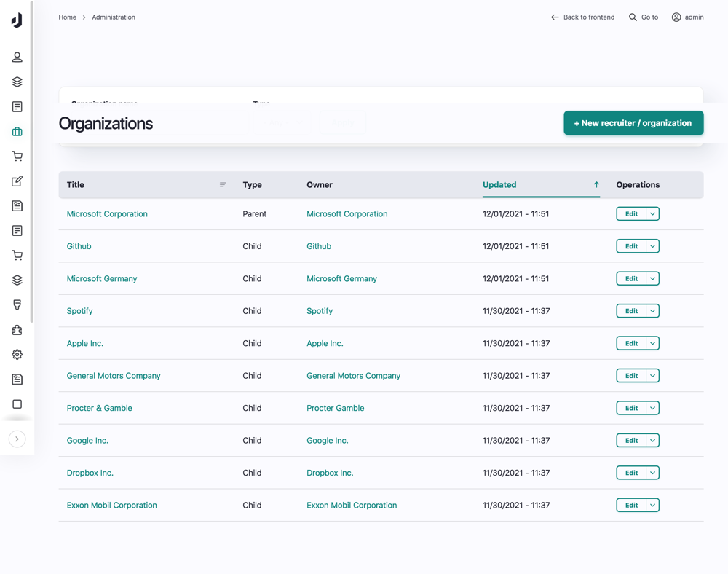The image size is (728, 574).
Task: Open the puzzle piece extensions icon
Action: [17, 330]
